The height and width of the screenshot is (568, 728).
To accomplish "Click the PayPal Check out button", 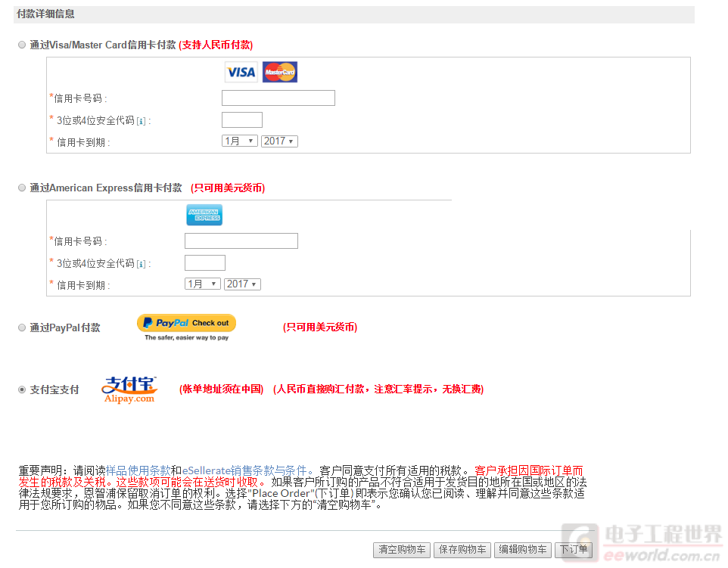I will (x=187, y=323).
